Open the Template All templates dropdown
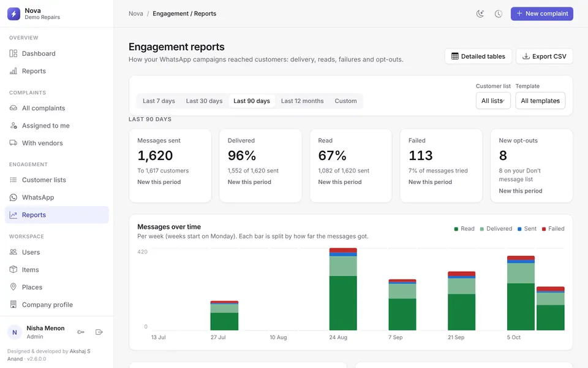 tap(540, 101)
